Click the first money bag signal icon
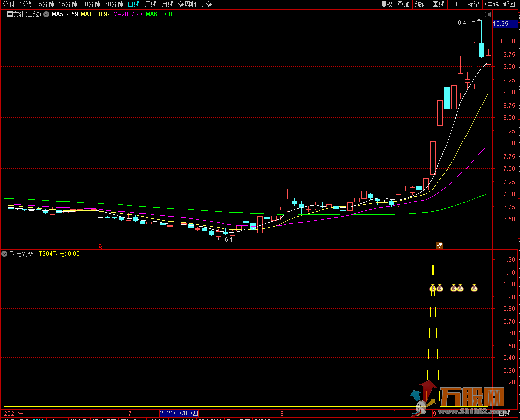Image resolution: width=520 pixels, height=420 pixels. pyautogui.click(x=433, y=288)
